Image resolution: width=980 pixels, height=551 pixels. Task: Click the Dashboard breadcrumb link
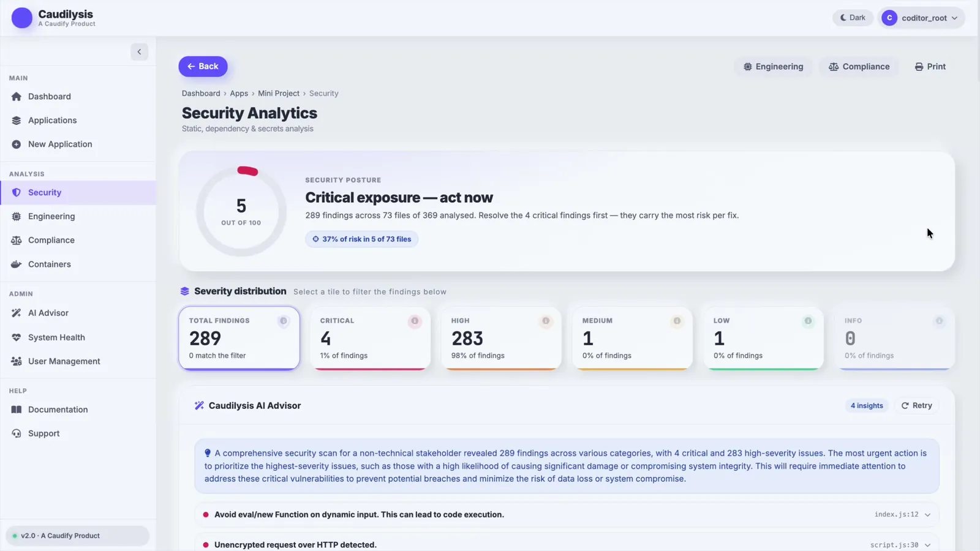(201, 94)
